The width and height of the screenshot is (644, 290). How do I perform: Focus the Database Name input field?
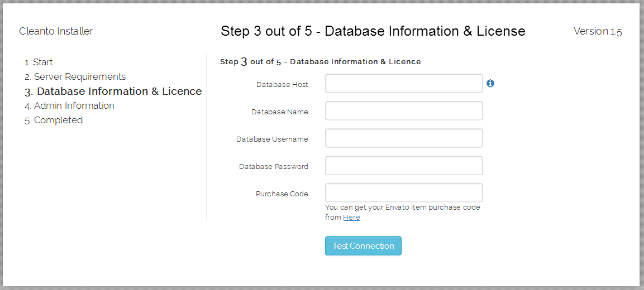click(404, 111)
